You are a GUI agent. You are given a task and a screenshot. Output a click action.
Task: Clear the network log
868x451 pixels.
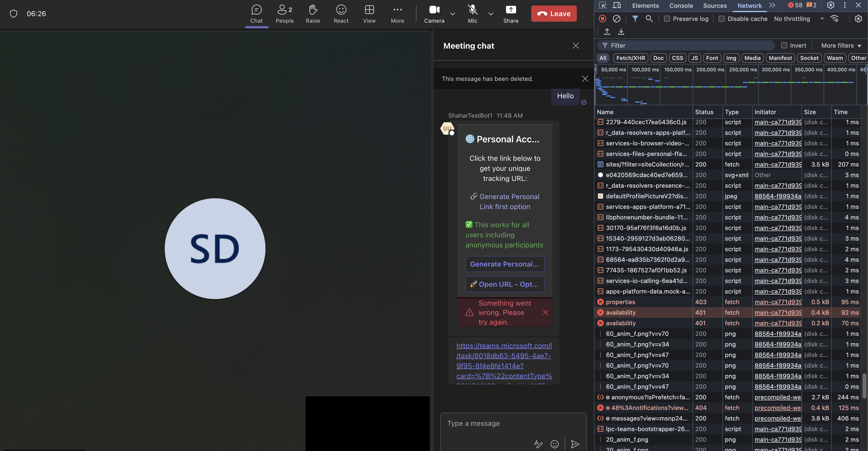pyautogui.click(x=616, y=19)
